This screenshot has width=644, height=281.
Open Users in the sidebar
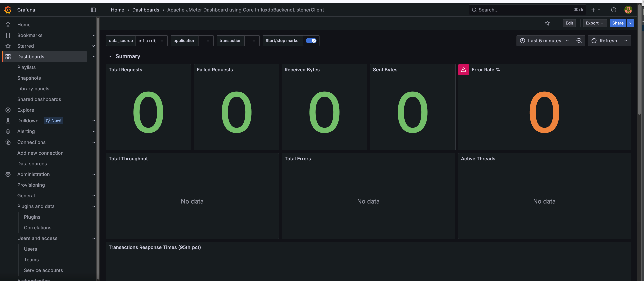click(x=30, y=249)
